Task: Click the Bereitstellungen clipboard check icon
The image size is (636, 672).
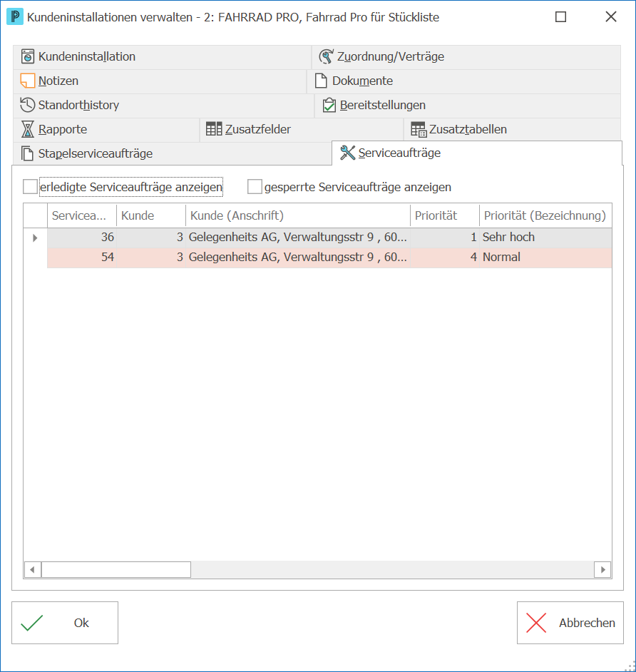Action: (x=329, y=105)
